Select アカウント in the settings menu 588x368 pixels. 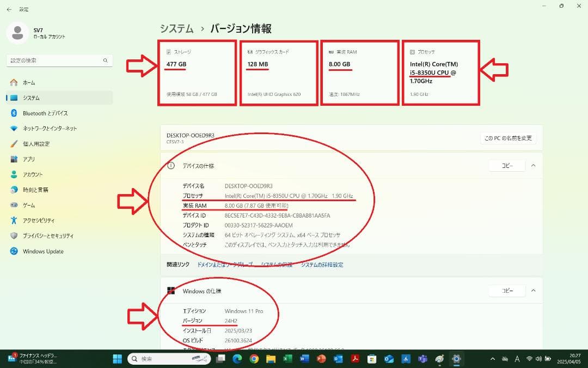[x=32, y=174]
